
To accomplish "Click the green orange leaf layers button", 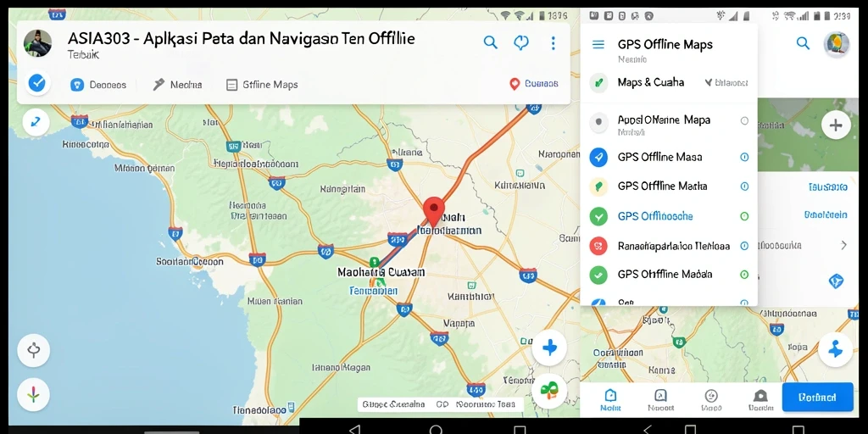I will pyautogui.click(x=549, y=391).
